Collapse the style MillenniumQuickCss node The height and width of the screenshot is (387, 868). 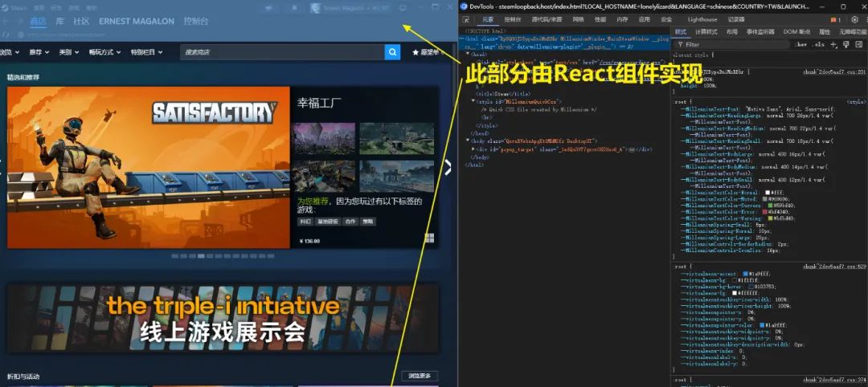coord(473,102)
